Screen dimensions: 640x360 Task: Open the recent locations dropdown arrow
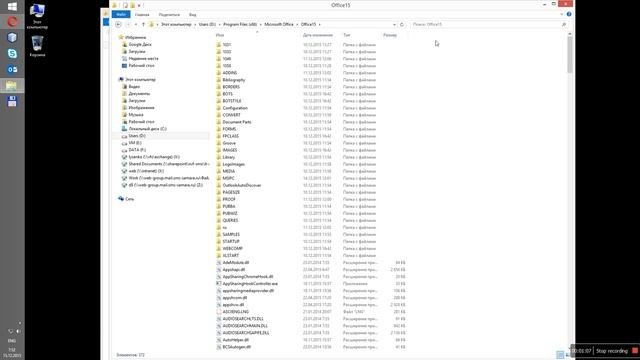coord(136,24)
